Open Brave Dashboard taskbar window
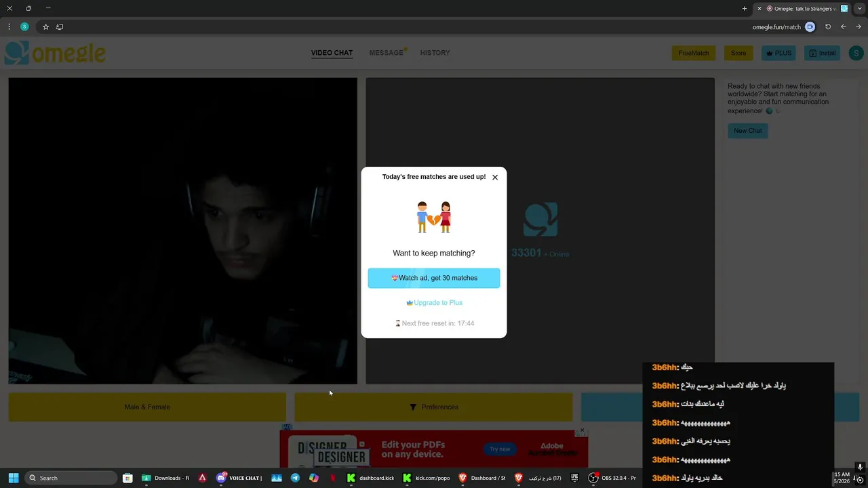 coord(482,478)
